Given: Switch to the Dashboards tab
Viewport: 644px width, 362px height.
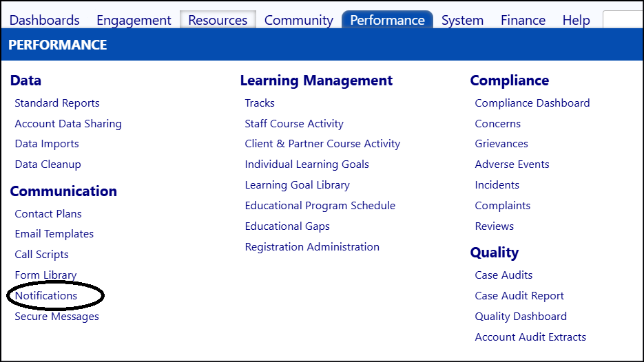Looking at the screenshot, I should coord(44,20).
